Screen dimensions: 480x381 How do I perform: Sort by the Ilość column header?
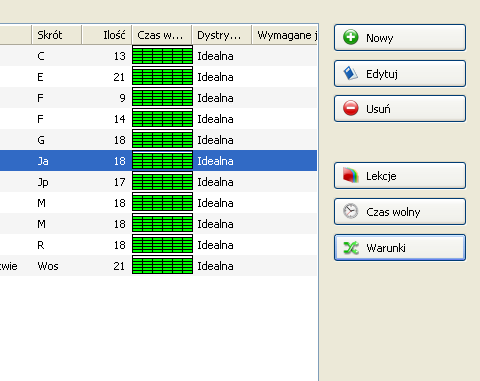click(x=107, y=35)
